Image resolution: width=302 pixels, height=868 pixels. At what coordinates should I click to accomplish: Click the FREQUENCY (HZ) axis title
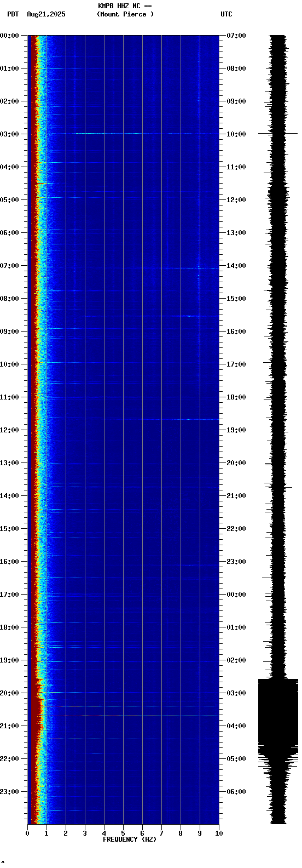click(130, 840)
